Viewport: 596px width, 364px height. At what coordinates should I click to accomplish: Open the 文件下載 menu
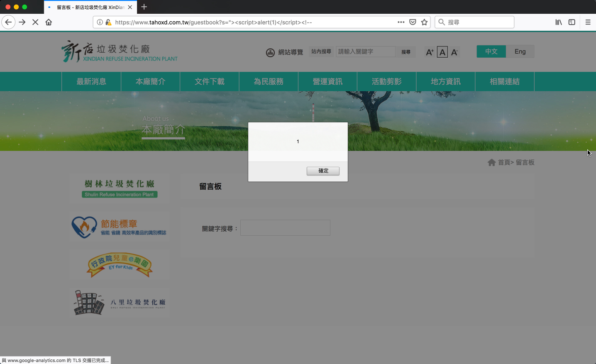[210, 82]
